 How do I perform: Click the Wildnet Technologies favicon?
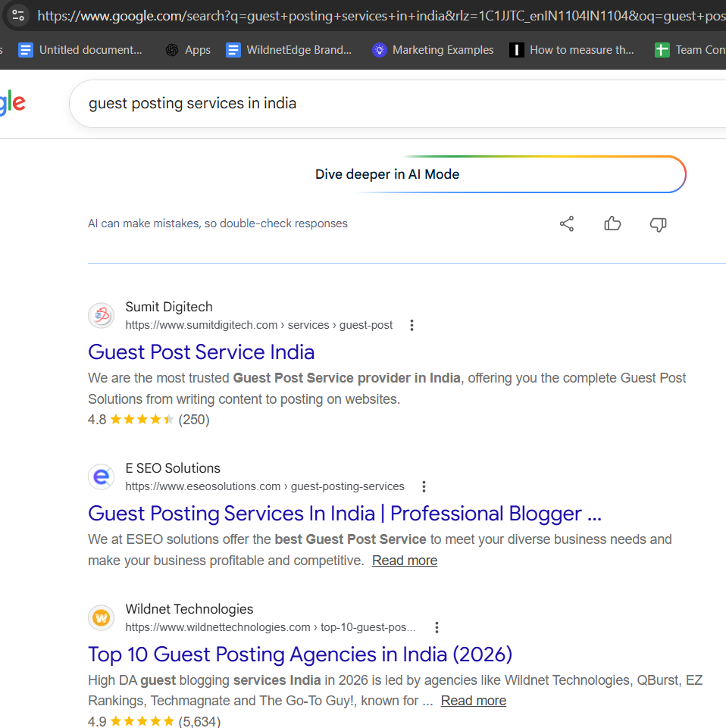[x=102, y=618]
